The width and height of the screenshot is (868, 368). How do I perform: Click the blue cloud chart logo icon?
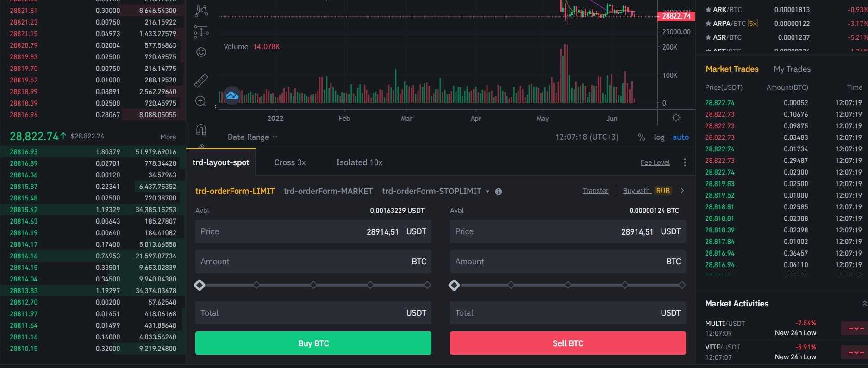232,95
